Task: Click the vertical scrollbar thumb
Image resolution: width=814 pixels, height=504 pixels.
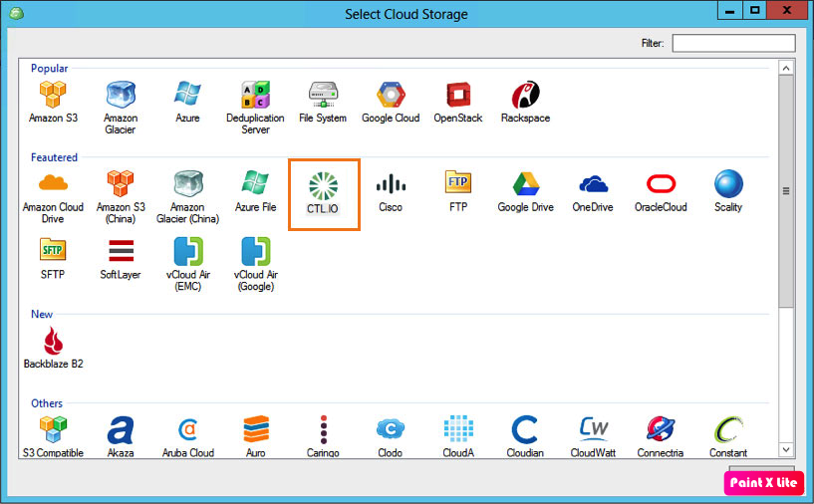Action: [x=786, y=191]
